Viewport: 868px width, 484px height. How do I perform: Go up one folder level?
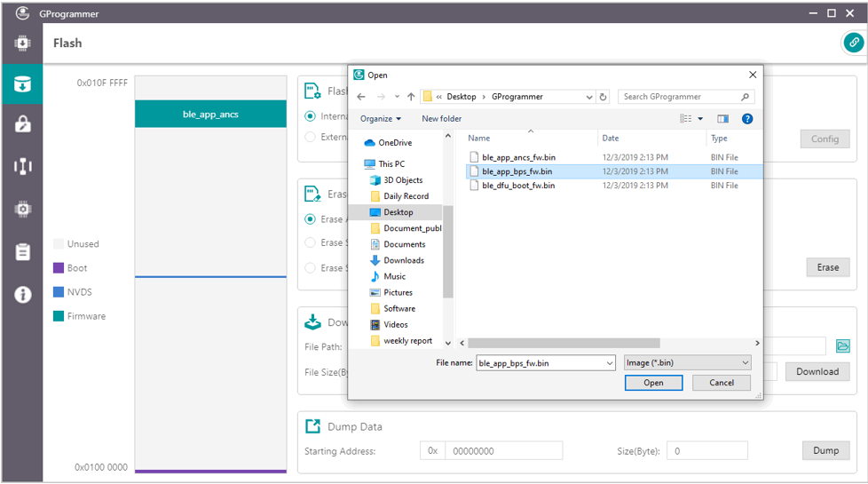pyautogui.click(x=411, y=97)
